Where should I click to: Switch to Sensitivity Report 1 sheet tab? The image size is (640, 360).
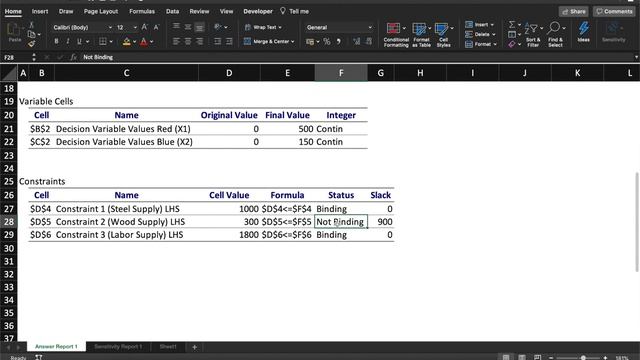[118, 347]
